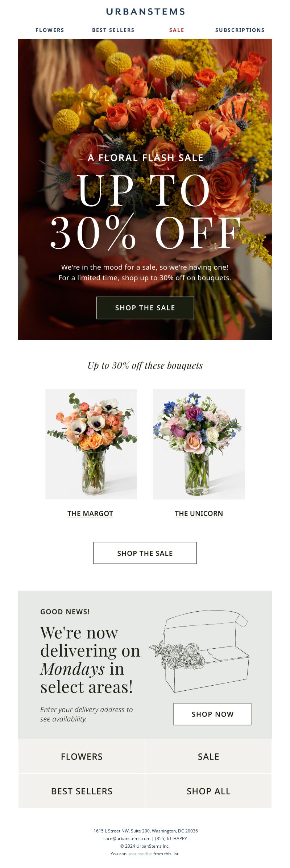
Task: Select the Flowers footer tile
Action: click(x=82, y=757)
